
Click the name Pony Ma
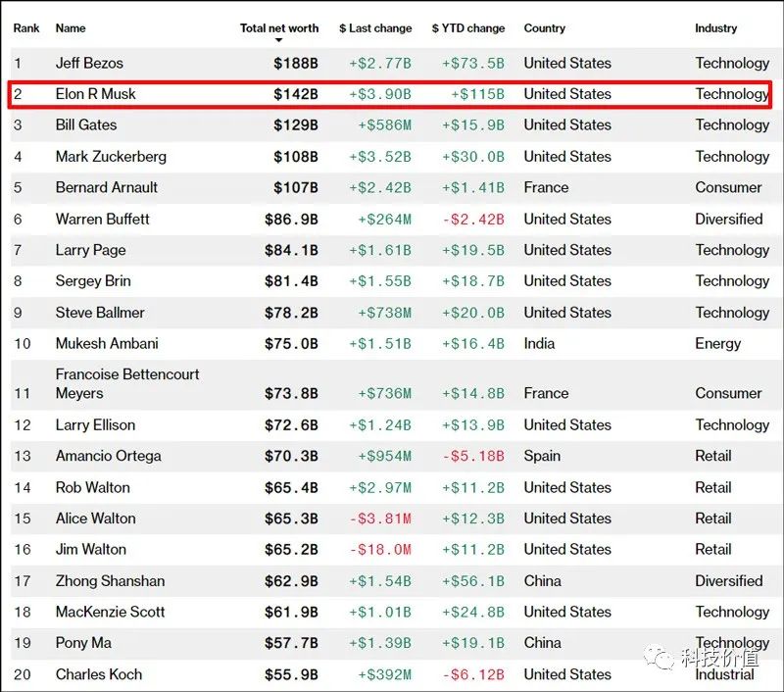tap(83, 643)
